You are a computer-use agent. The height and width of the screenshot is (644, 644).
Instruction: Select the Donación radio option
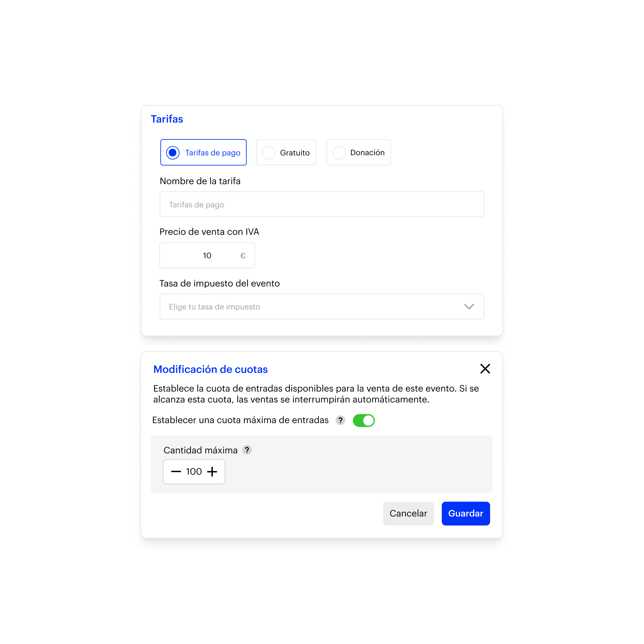tap(359, 152)
